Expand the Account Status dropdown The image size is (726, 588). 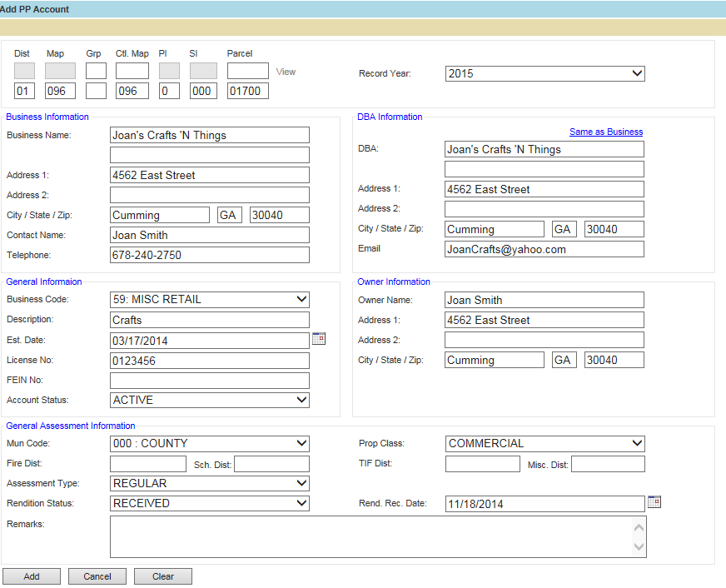(x=209, y=400)
